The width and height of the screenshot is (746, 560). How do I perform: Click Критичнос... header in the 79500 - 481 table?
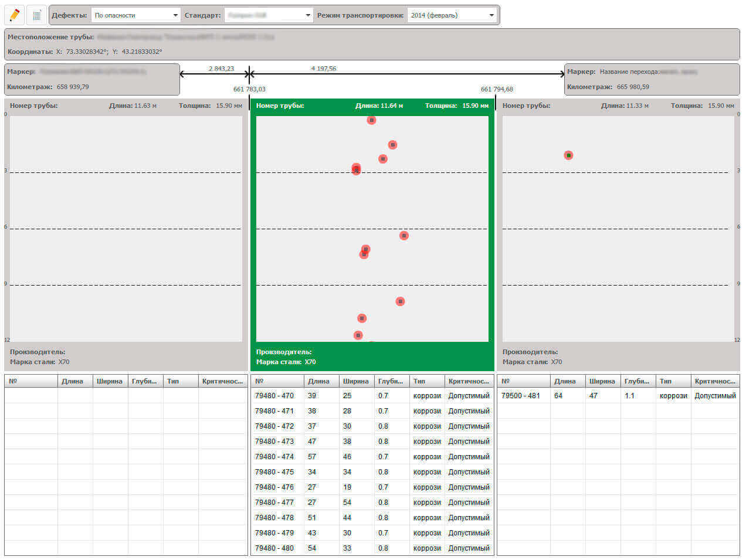(x=716, y=381)
